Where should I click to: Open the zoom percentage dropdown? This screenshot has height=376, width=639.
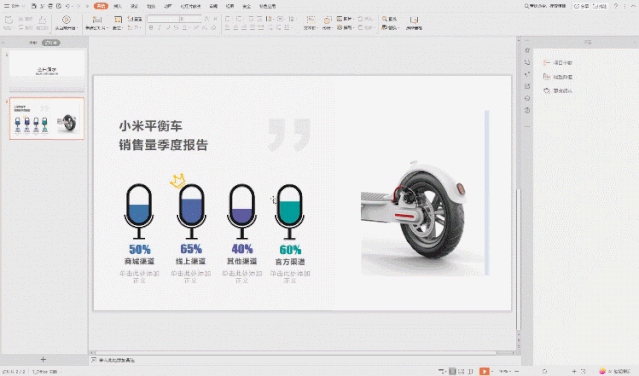click(x=505, y=372)
